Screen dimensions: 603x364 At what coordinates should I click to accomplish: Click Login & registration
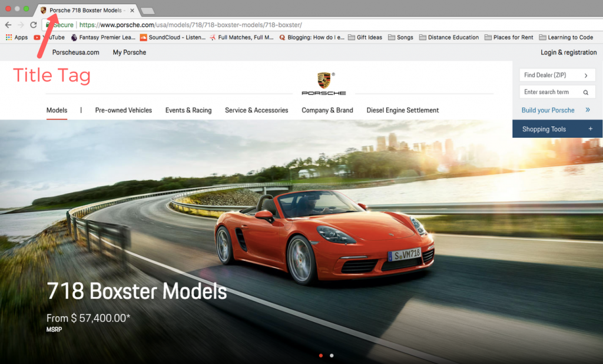pos(569,52)
